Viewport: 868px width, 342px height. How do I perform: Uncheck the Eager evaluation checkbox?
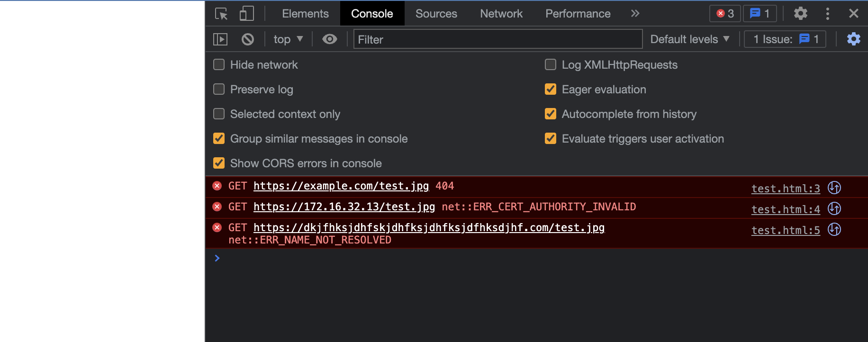[x=551, y=90]
